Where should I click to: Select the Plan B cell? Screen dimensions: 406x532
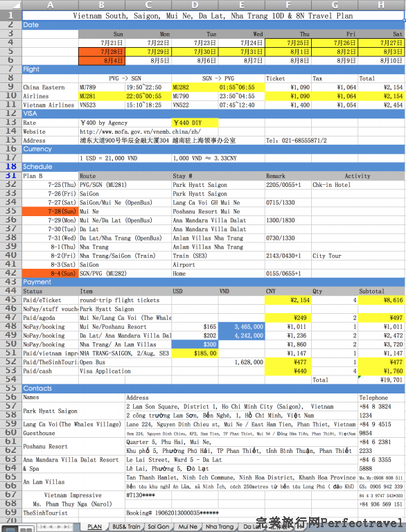click(51, 176)
